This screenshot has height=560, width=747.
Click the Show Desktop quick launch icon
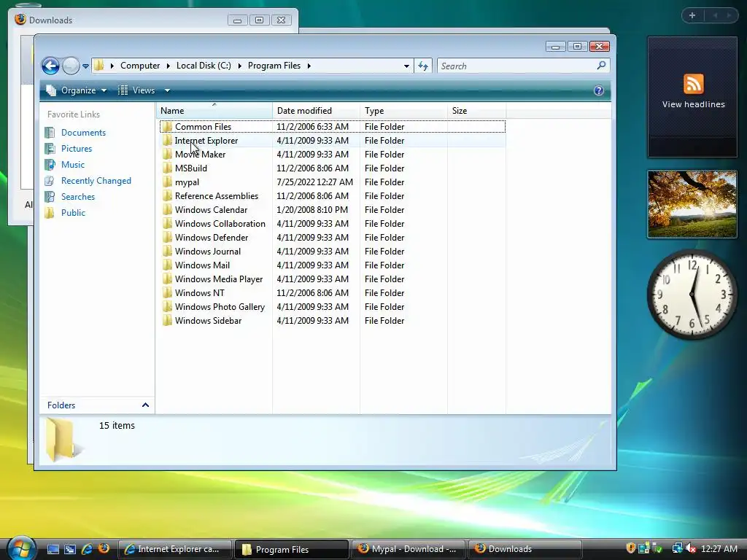(53, 549)
